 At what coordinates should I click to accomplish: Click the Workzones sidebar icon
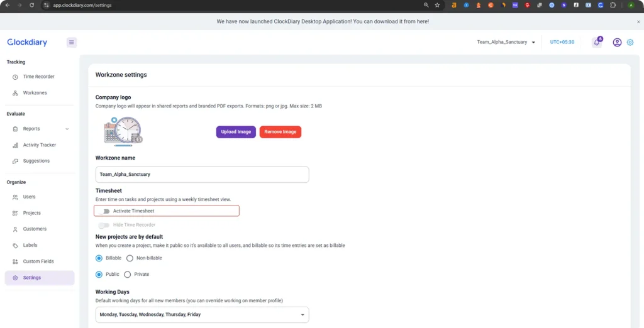click(15, 93)
